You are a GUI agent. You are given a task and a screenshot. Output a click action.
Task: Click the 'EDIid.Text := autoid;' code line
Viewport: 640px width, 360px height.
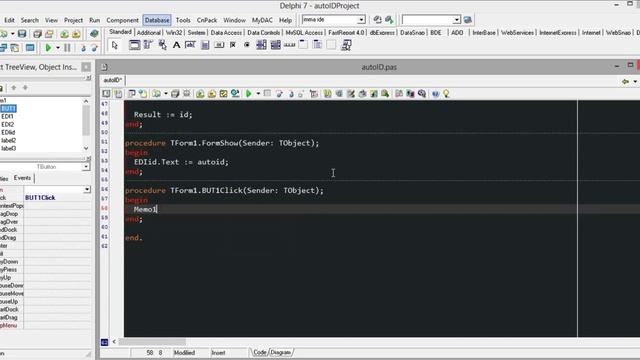pos(181,162)
